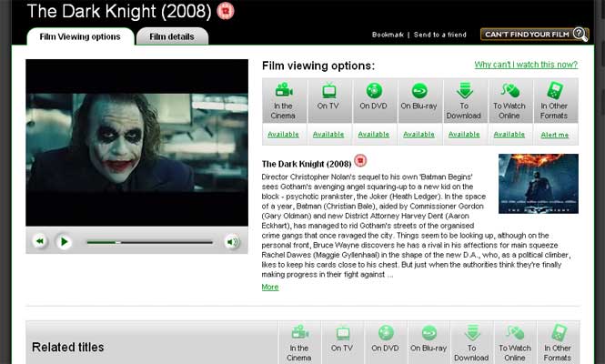Click the red icon next to the synopsis heading

pos(360,160)
